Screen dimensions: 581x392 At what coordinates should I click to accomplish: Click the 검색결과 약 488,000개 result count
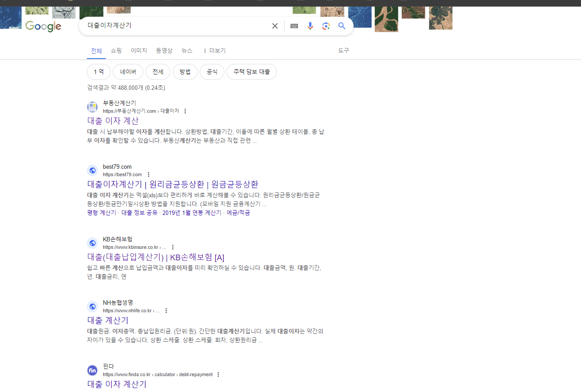pyautogui.click(x=126, y=88)
